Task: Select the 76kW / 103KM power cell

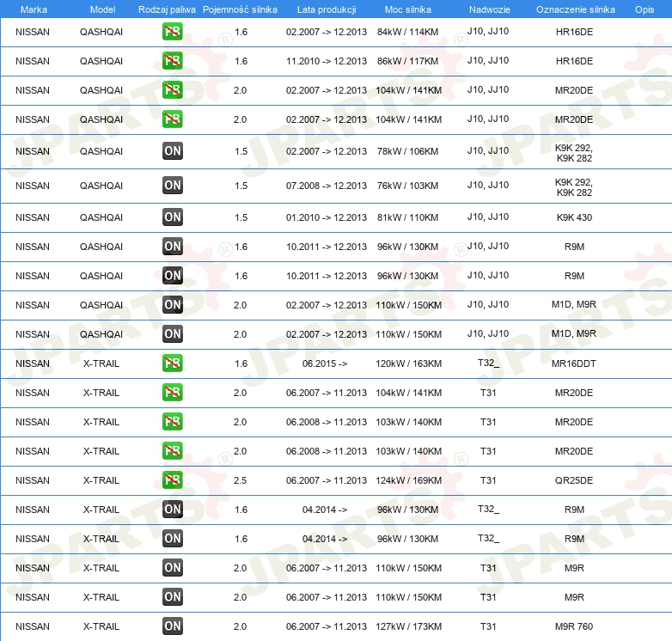Action: [x=407, y=186]
